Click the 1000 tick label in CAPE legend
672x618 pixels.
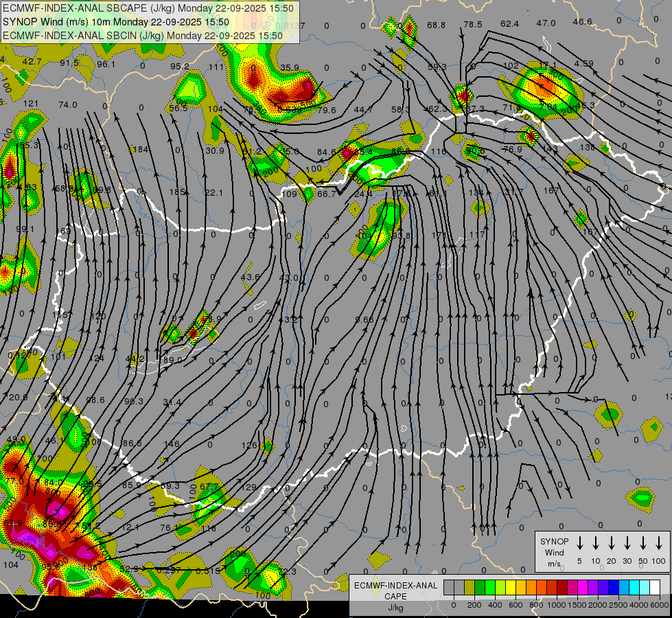(x=557, y=605)
